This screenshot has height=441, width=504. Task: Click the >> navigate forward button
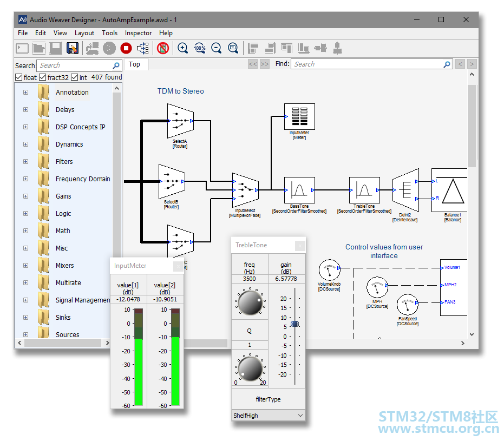[265, 64]
